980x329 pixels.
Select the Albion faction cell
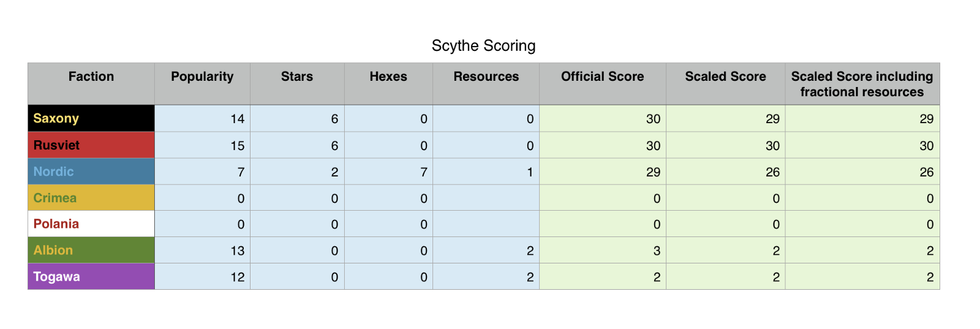point(91,250)
